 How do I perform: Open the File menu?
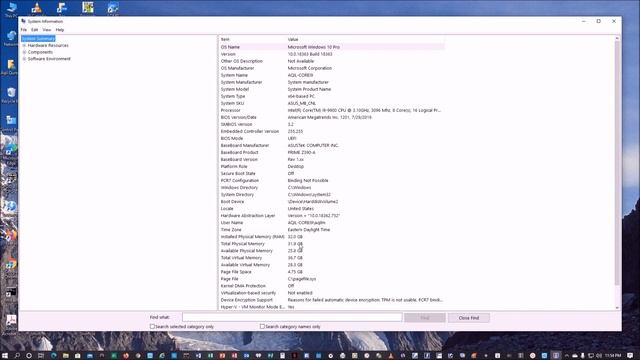(24, 30)
